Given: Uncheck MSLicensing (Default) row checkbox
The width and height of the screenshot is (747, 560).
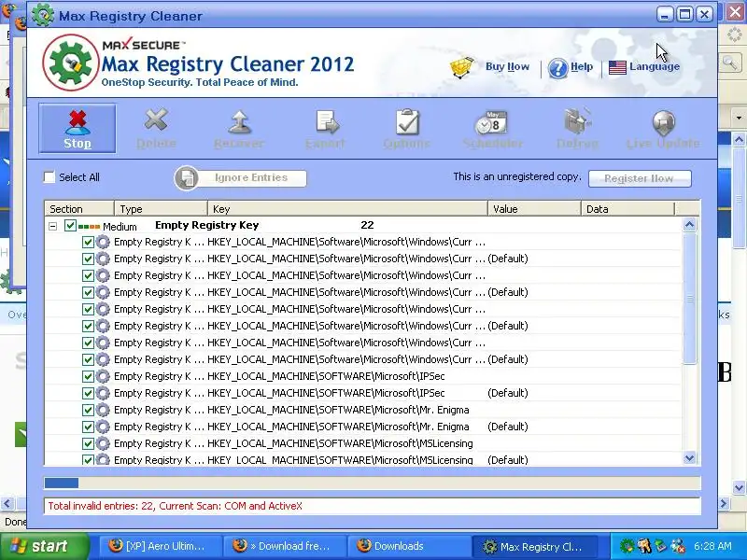Looking at the screenshot, I should click(88, 459).
